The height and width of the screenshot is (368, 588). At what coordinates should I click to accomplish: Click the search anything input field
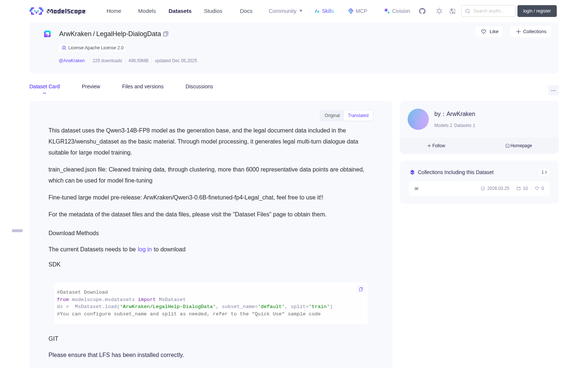pyautogui.click(x=488, y=11)
